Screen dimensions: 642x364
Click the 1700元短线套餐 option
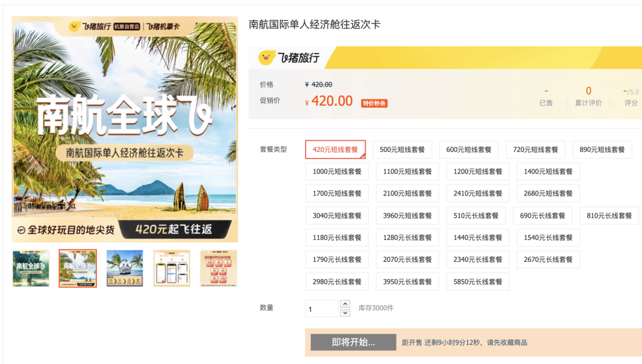tap(337, 194)
